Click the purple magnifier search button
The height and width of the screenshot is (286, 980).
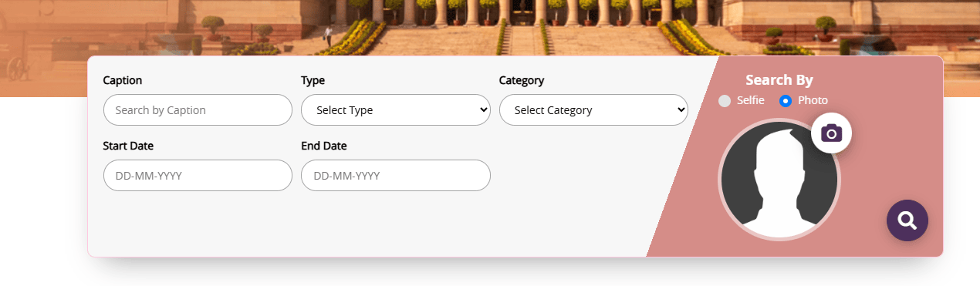(x=907, y=220)
